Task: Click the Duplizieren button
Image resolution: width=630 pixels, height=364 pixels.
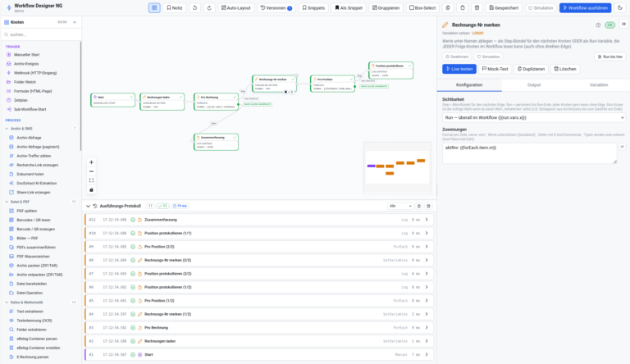Action: 531,69
